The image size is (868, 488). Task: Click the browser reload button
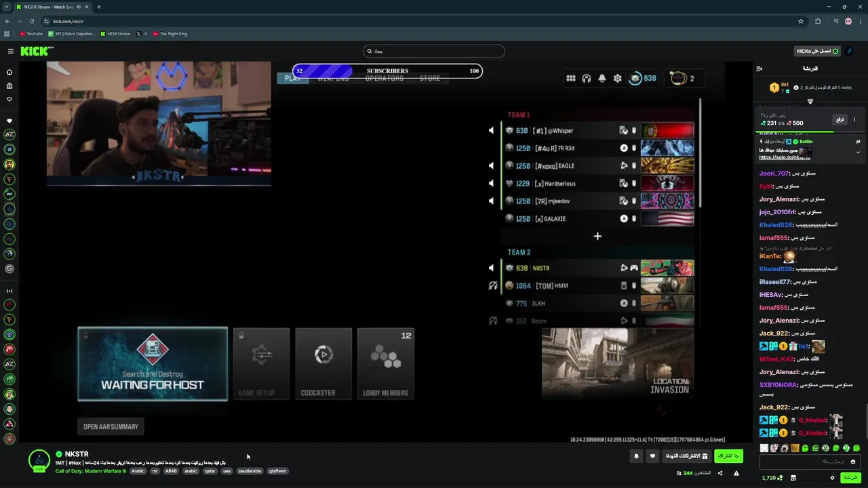click(x=31, y=21)
